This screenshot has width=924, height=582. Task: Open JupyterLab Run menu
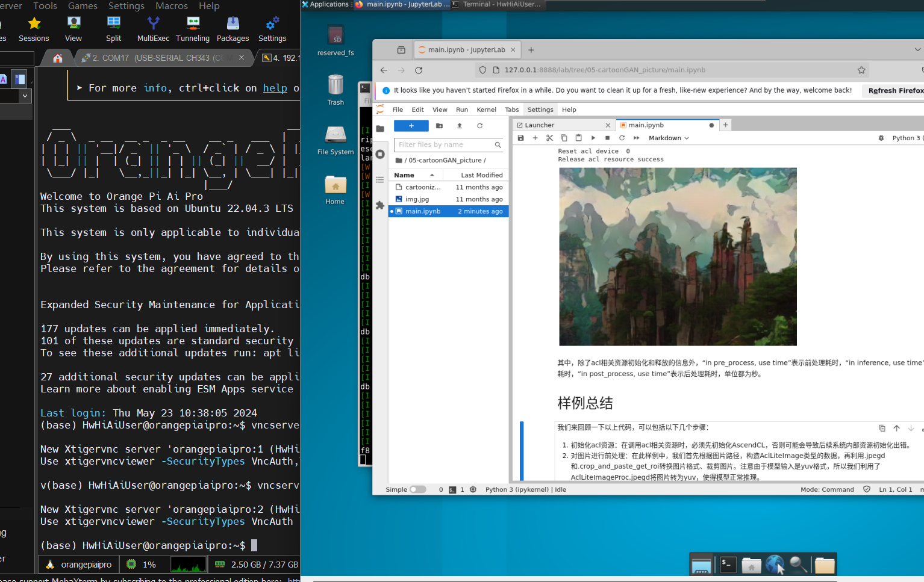pos(462,110)
